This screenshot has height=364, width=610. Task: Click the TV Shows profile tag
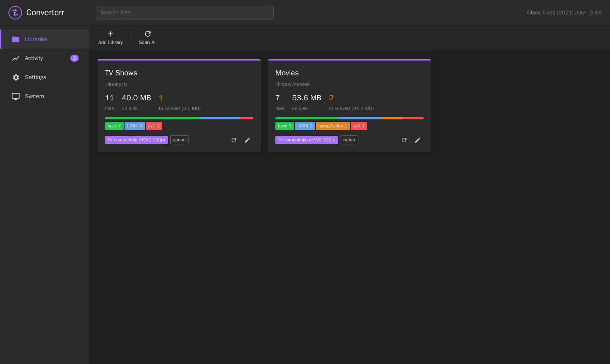click(136, 140)
